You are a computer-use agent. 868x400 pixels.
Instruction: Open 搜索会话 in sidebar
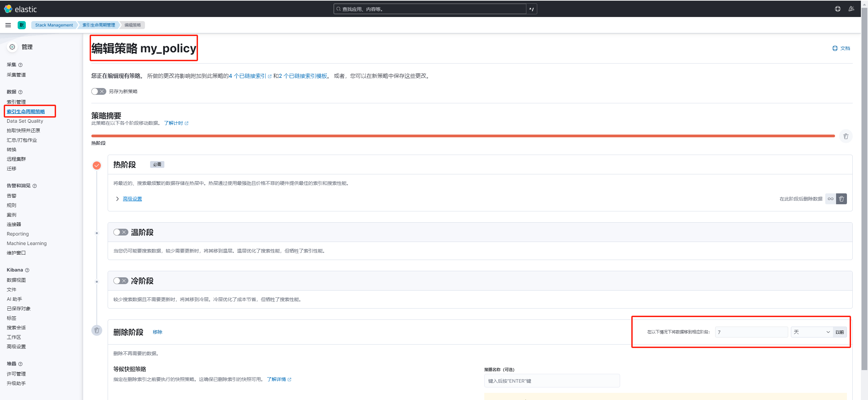click(x=16, y=328)
